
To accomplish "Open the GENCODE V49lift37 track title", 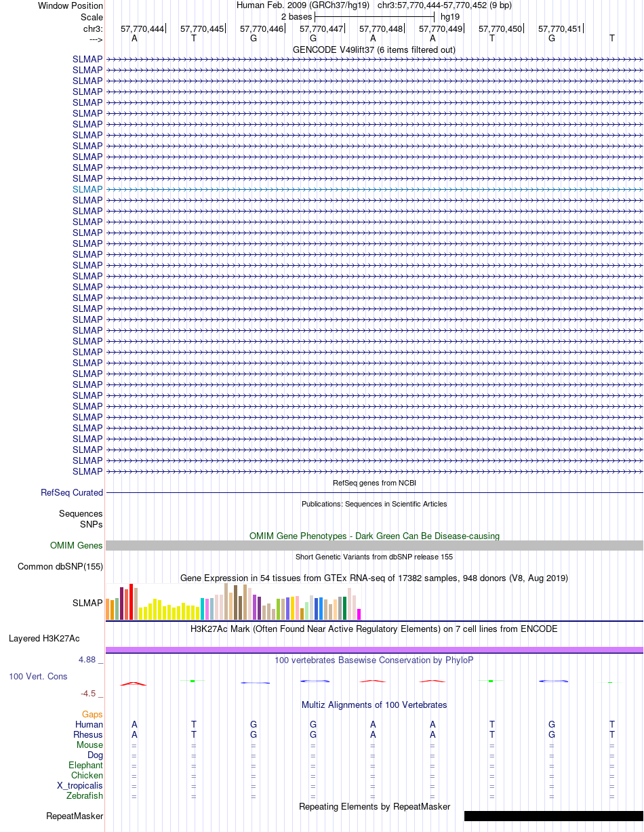I will (374, 49).
